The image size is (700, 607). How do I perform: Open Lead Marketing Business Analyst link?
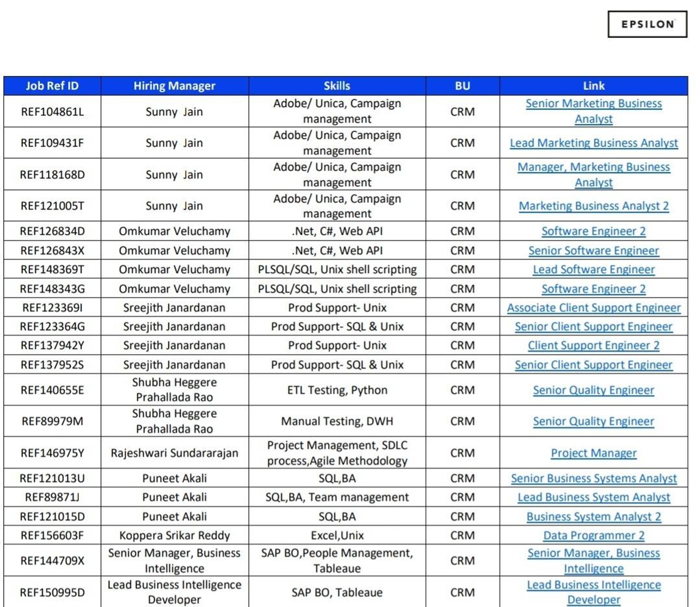(593, 143)
